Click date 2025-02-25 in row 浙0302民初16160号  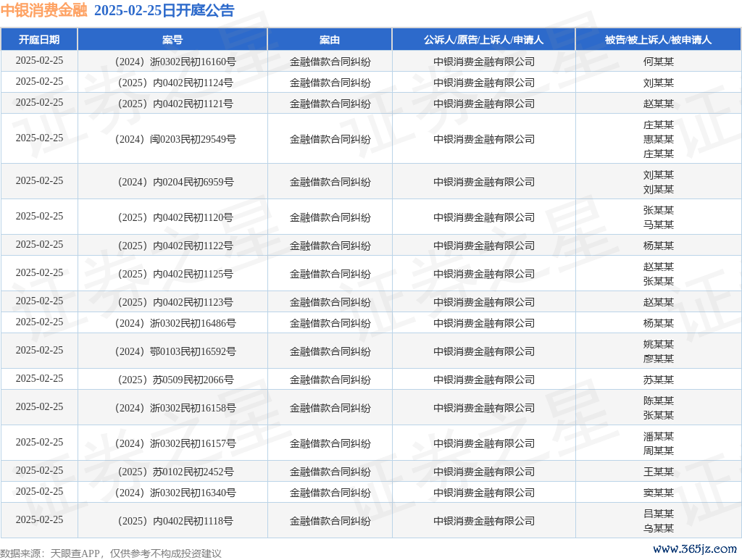(39, 61)
